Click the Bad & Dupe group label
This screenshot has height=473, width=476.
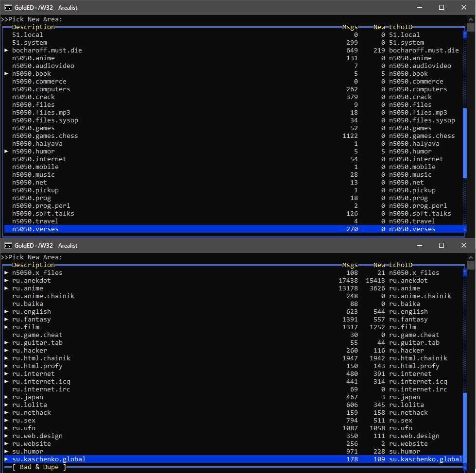coord(39,467)
